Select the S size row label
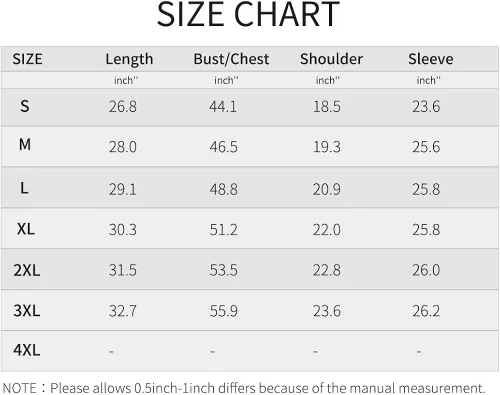 25,106
